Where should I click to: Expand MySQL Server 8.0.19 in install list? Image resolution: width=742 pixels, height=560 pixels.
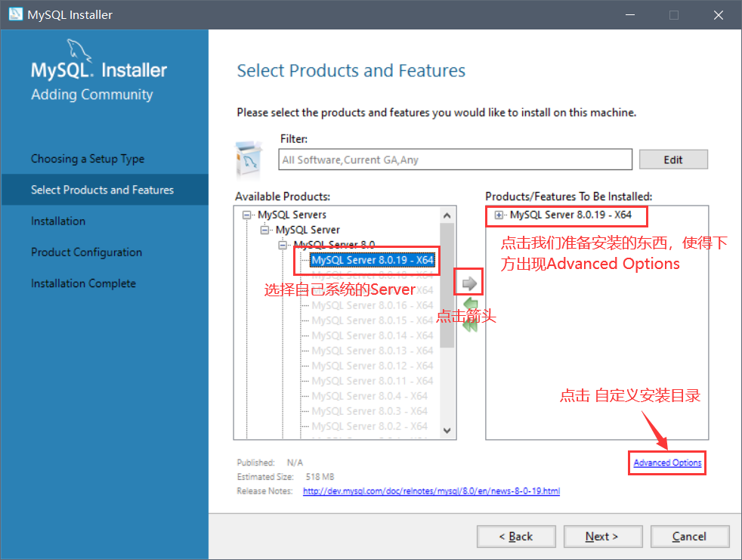coord(499,215)
